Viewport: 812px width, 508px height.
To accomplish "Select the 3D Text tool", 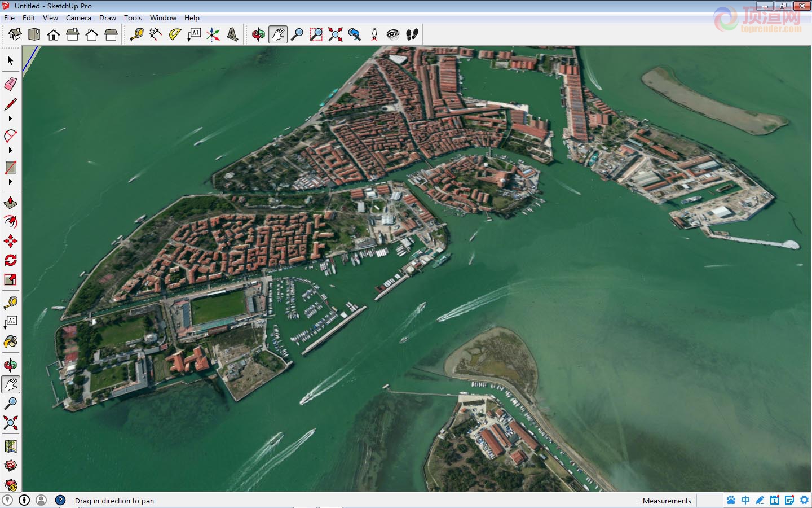I will click(232, 34).
